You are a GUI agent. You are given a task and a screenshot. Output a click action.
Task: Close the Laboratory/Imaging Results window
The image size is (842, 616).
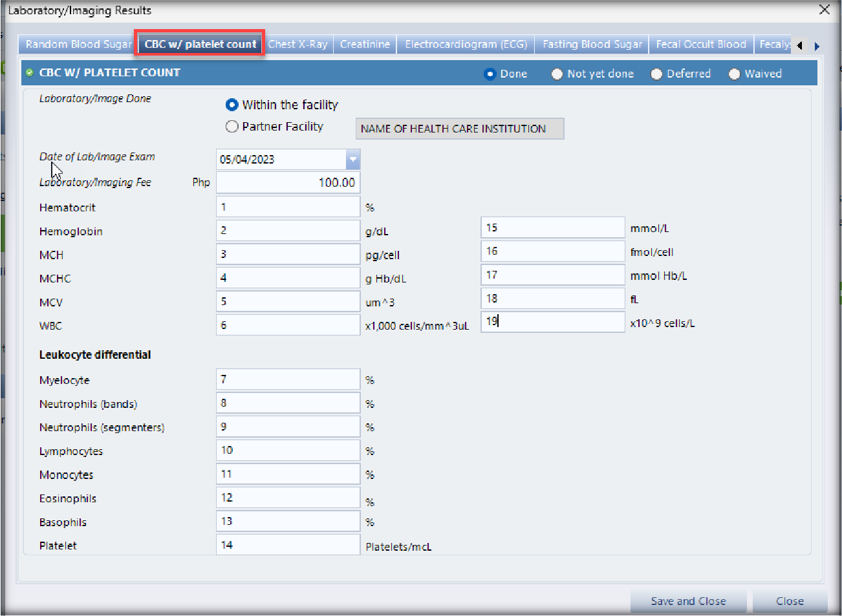pyautogui.click(x=824, y=10)
